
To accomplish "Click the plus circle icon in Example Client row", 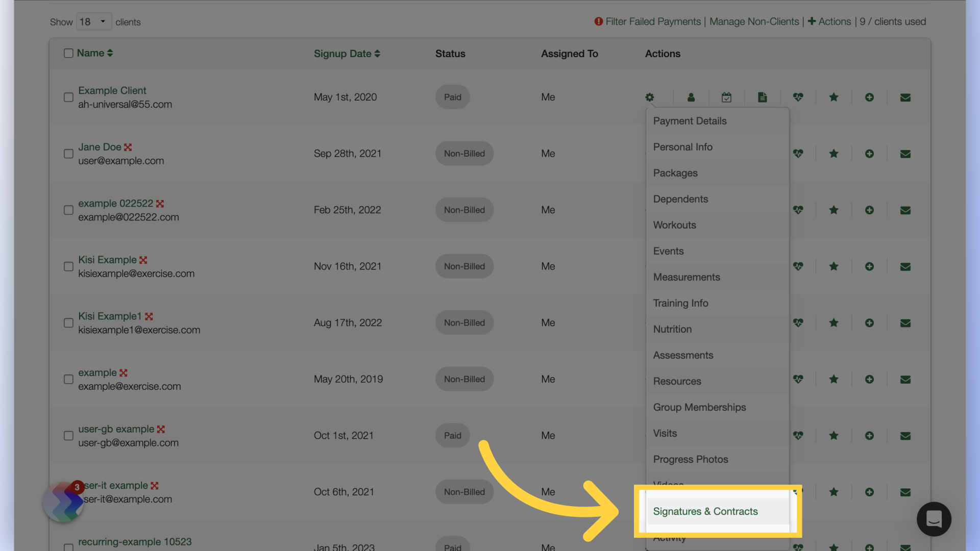I will click(869, 97).
